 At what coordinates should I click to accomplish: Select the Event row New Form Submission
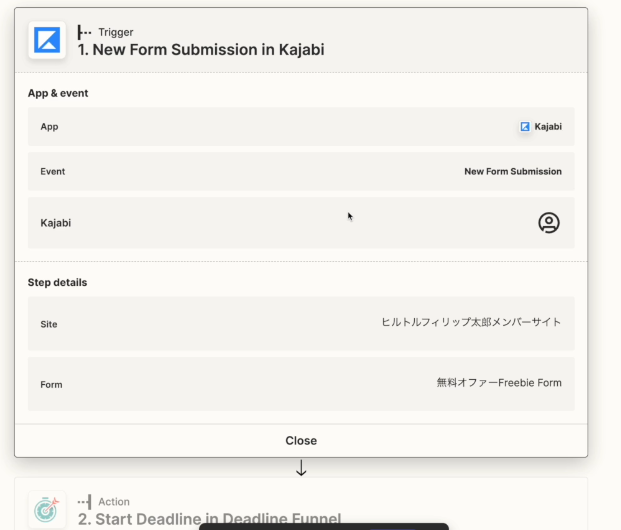pyautogui.click(x=301, y=172)
